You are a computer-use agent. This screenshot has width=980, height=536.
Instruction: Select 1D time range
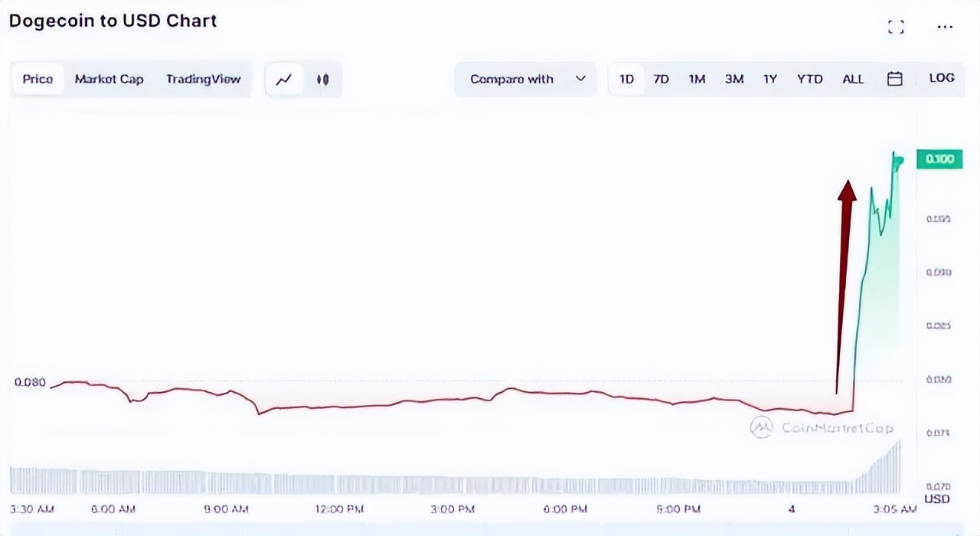(626, 79)
